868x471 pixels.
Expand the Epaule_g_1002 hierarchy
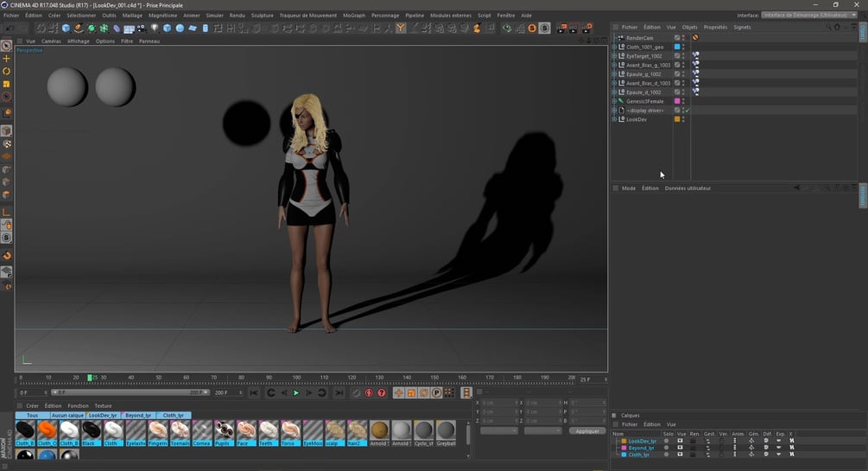614,74
